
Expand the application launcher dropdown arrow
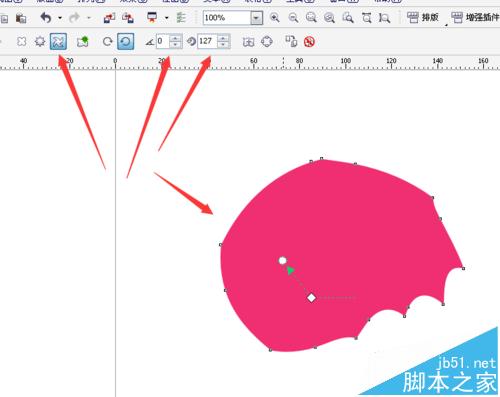(x=167, y=18)
